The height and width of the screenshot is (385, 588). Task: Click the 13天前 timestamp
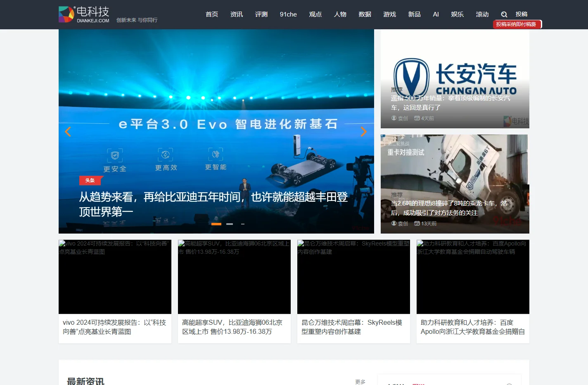click(425, 224)
